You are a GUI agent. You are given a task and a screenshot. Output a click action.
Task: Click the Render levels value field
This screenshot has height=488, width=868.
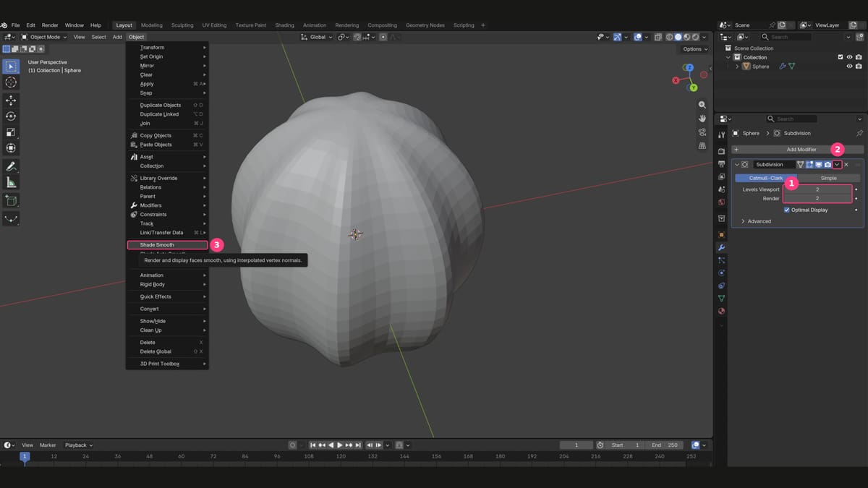(x=817, y=198)
